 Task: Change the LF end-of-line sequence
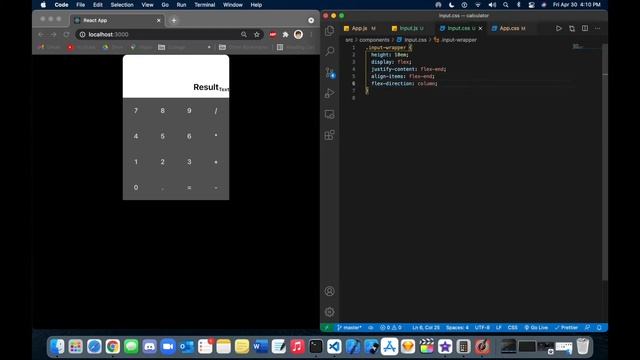click(x=498, y=327)
